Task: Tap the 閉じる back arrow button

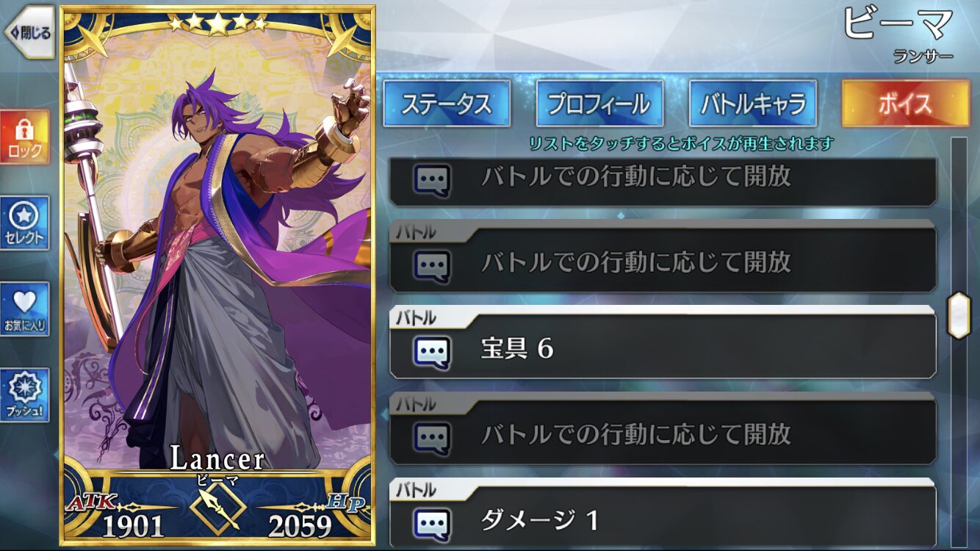Action: [29, 32]
